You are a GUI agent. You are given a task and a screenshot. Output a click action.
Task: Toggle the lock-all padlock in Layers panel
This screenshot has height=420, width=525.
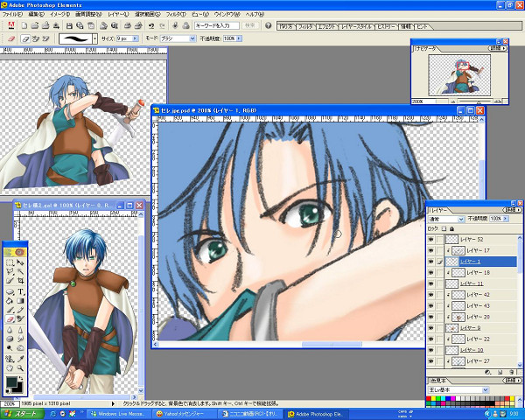(451, 228)
